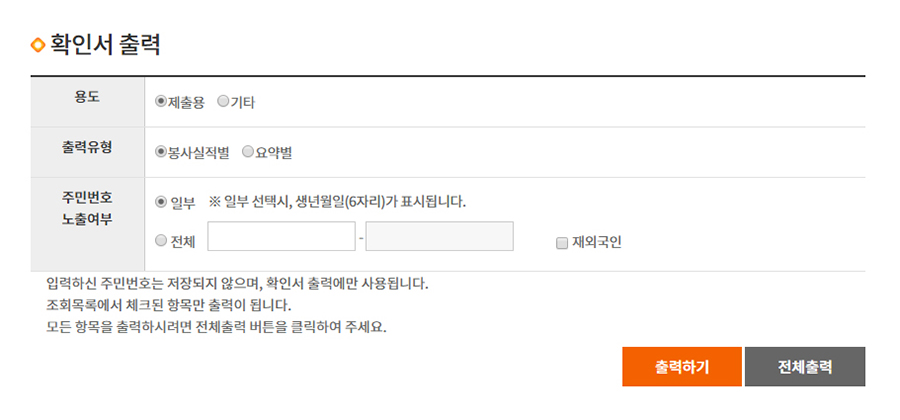Click the 모든 항목을 출력하시려면 notice line

pos(216,328)
